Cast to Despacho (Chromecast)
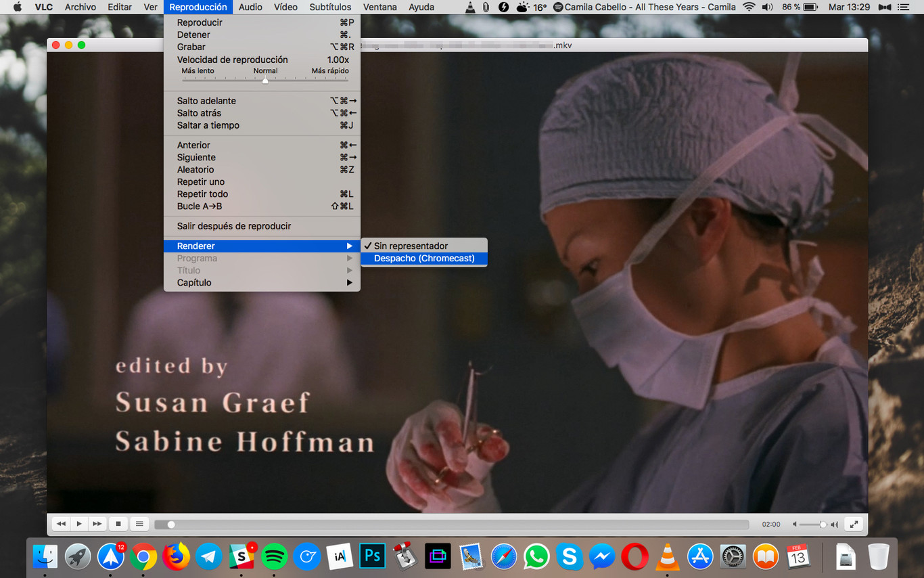This screenshot has height=578, width=924. pos(424,259)
